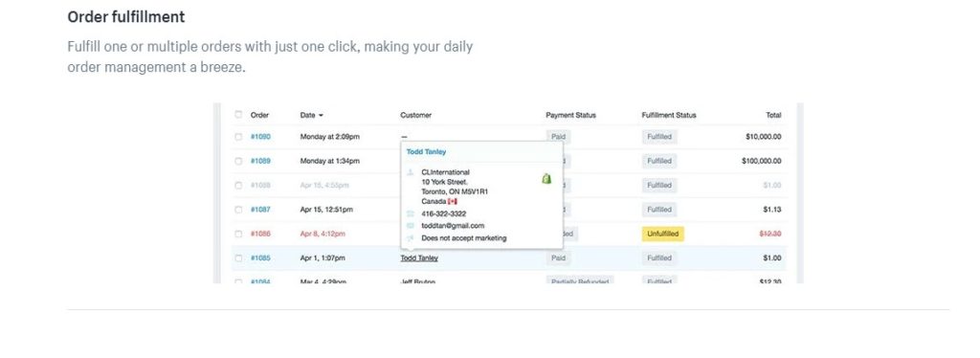The image size is (980, 358).
Task: Click the green Shopify bag icon
Action: pyautogui.click(x=546, y=179)
